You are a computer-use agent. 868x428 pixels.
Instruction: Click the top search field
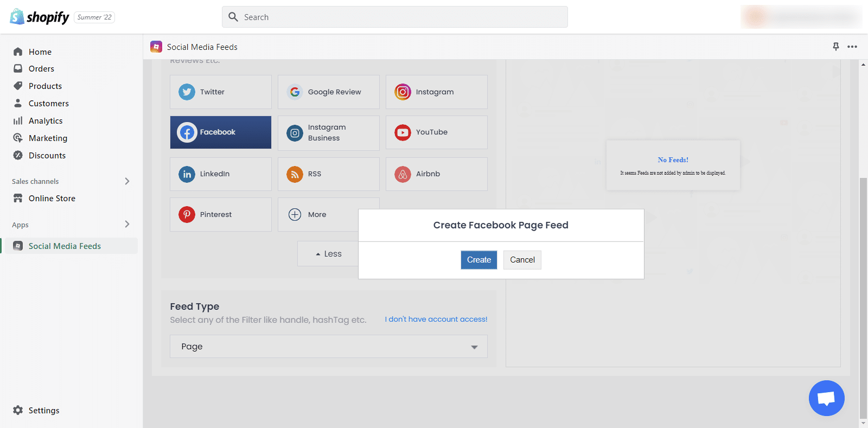pos(395,17)
